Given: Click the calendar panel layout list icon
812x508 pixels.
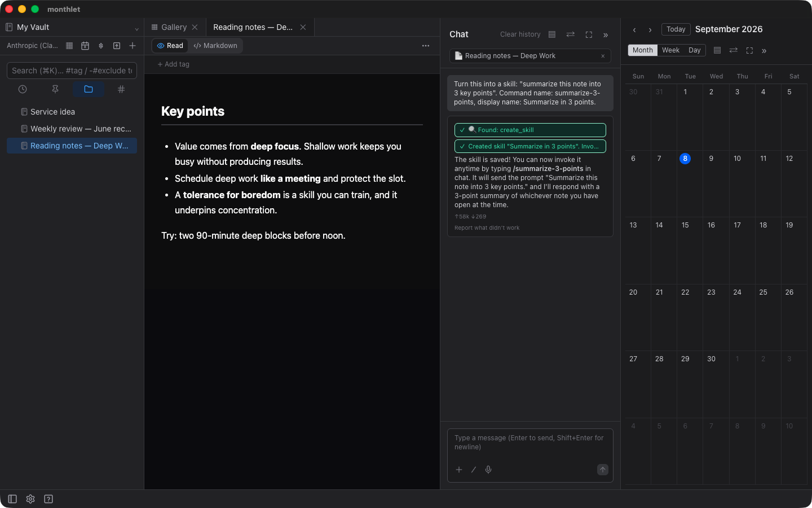Looking at the screenshot, I should [717, 50].
